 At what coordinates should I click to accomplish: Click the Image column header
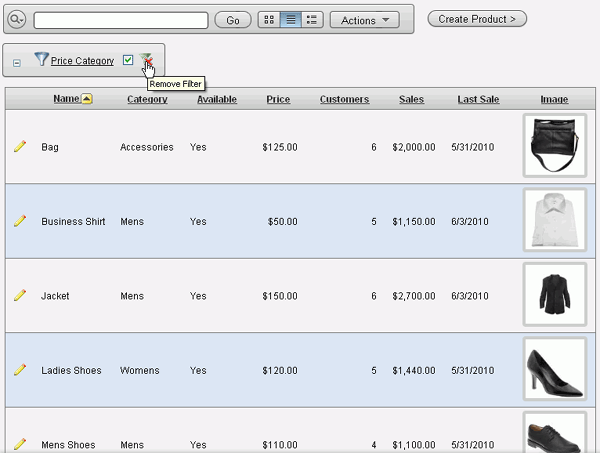(554, 99)
